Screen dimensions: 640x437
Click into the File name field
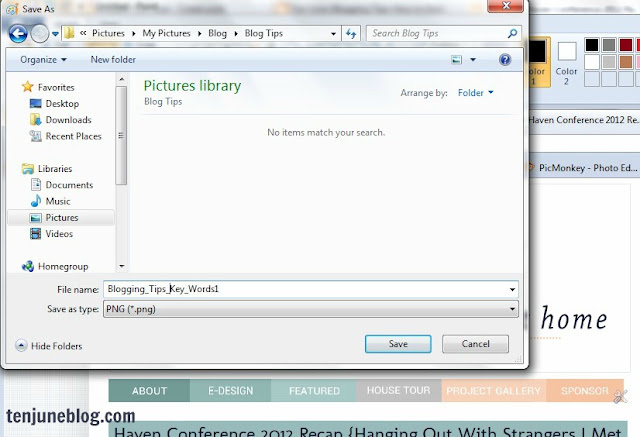click(x=306, y=289)
